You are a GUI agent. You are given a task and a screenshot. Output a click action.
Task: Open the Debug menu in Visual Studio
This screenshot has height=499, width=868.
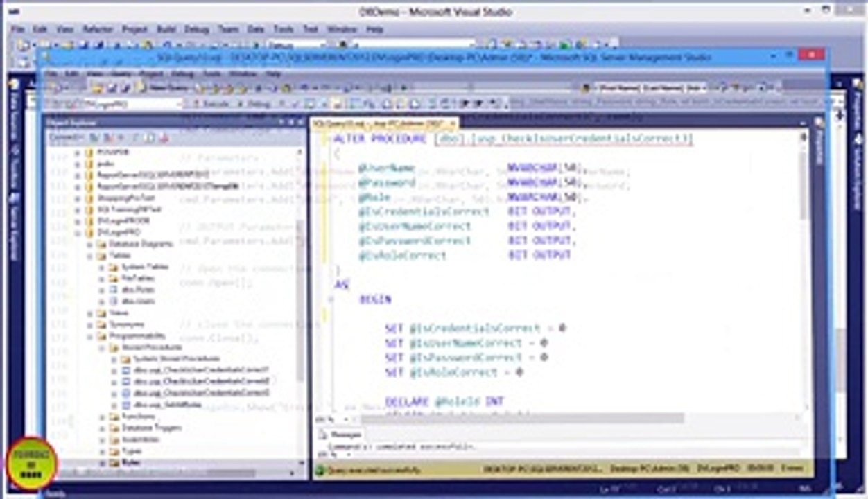[x=196, y=30]
